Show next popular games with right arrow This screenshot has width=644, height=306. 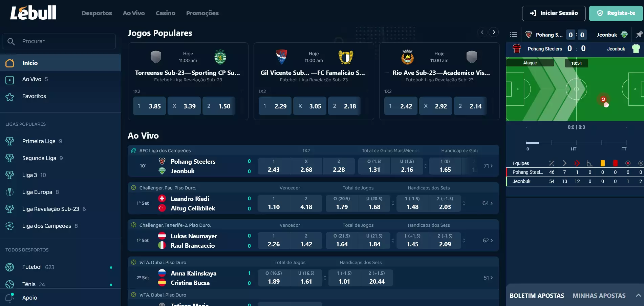point(494,32)
